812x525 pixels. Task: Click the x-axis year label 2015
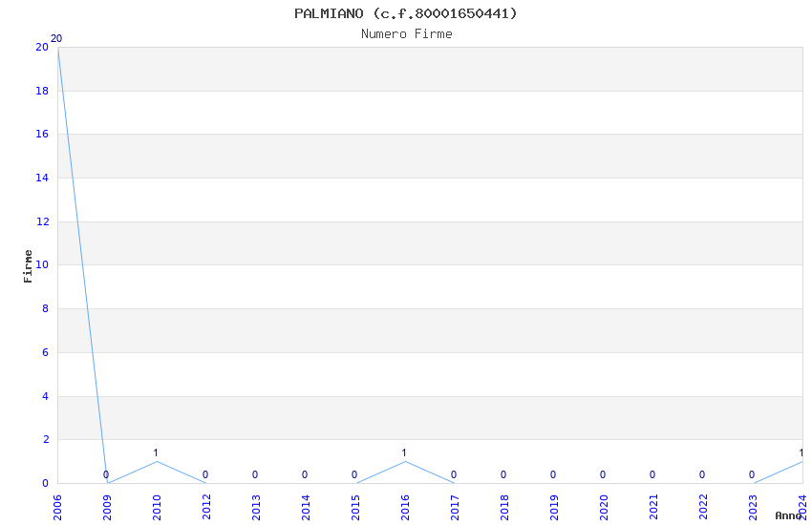pyautogui.click(x=355, y=508)
